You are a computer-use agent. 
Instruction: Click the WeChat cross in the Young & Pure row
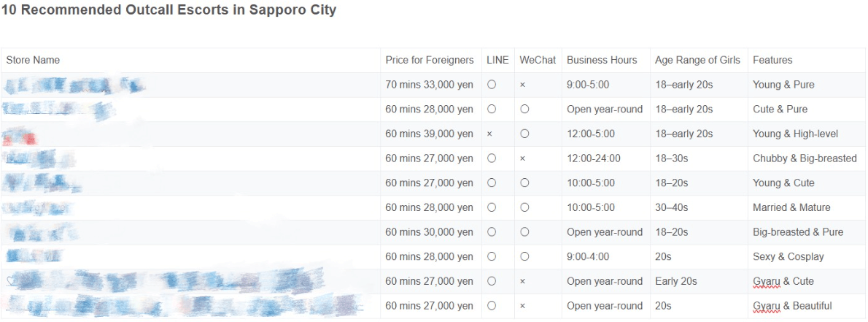[522, 85]
